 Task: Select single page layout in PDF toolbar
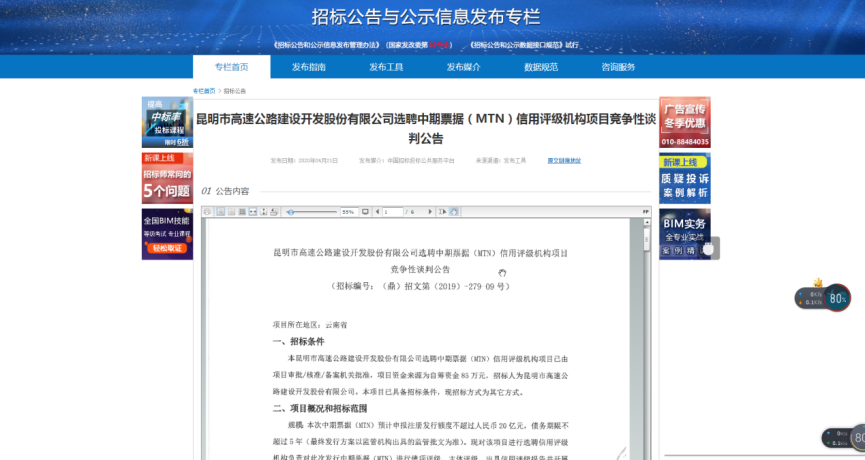point(221,212)
